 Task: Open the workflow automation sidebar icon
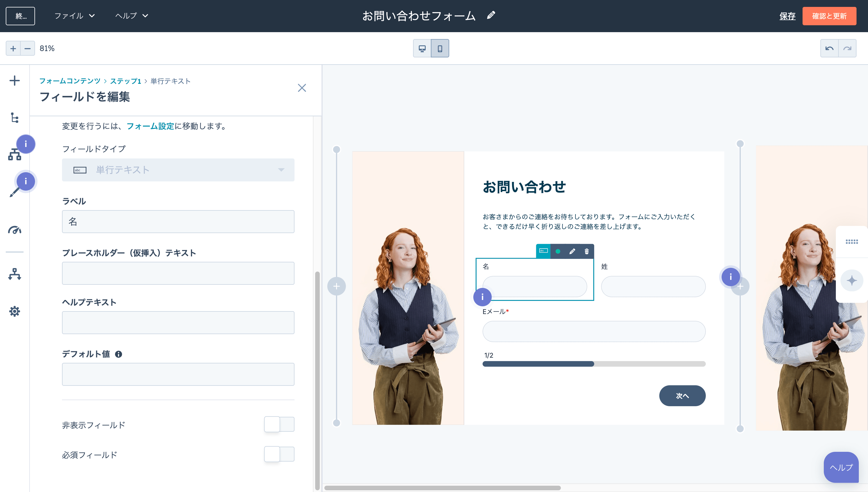tap(15, 274)
